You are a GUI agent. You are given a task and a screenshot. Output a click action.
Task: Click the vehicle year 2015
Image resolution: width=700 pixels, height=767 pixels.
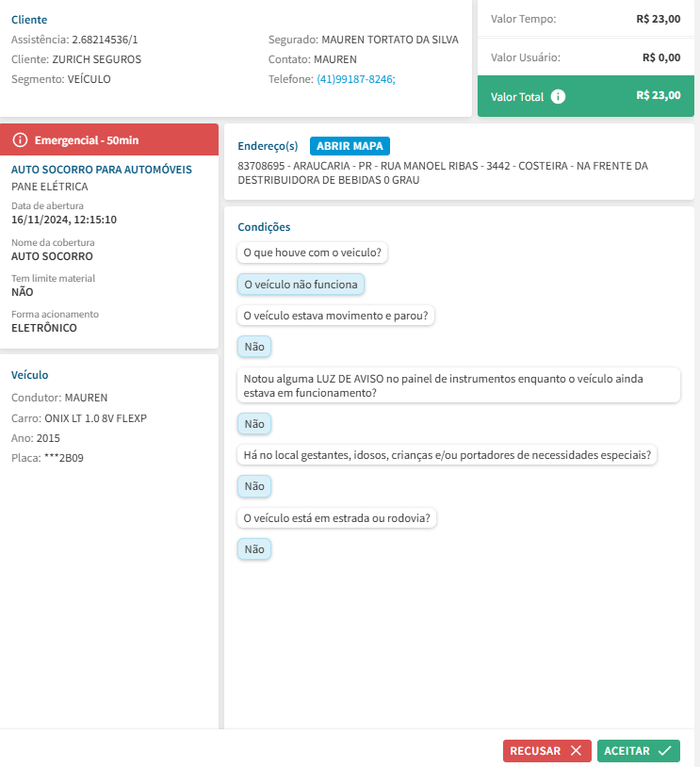pyautogui.click(x=48, y=438)
